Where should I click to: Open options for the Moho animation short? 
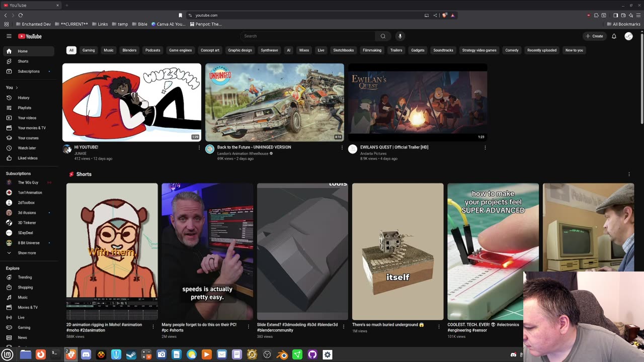[153, 327]
